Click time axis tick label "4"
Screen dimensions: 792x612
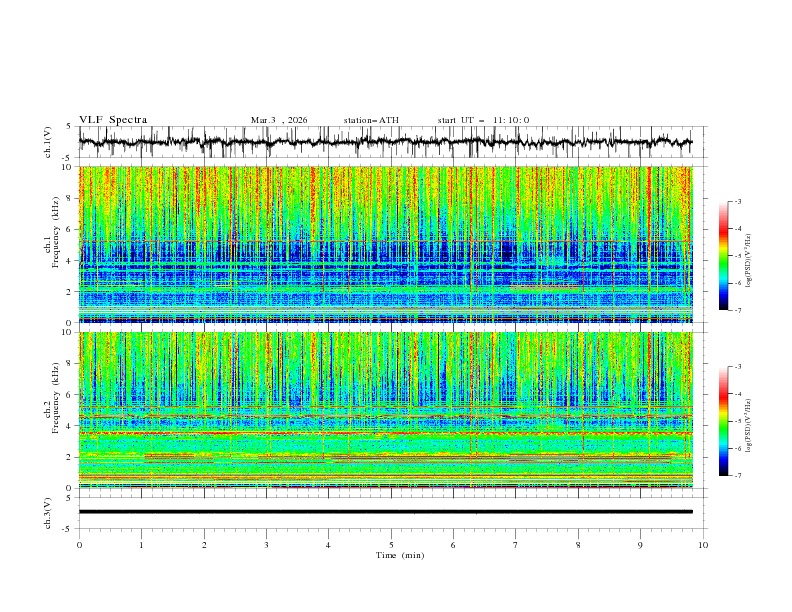(328, 545)
